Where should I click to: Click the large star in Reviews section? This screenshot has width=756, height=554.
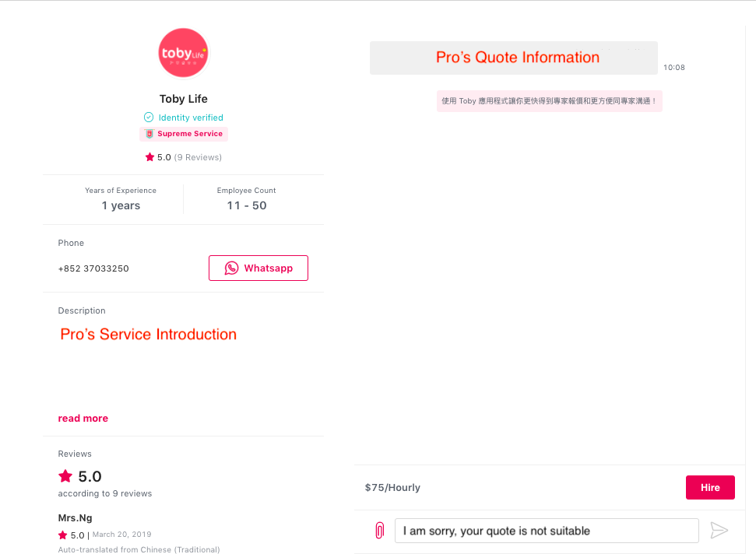point(65,476)
